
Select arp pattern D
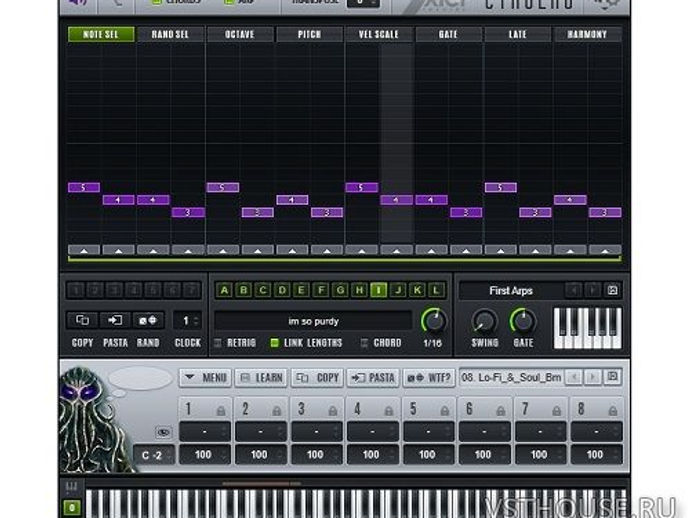282,290
